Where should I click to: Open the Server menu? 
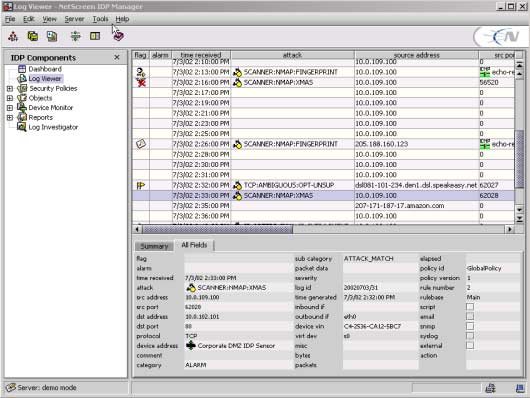pos(74,19)
